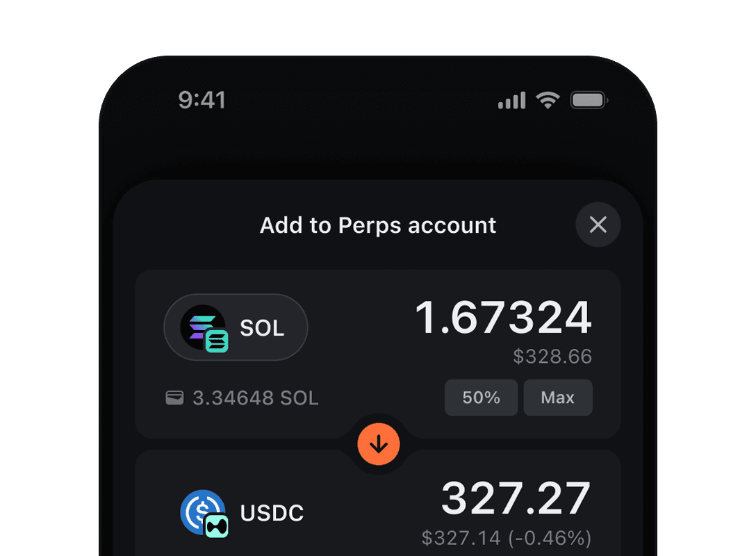This screenshot has width=756, height=556.
Task: Tap the cellular signal bars icon
Action: pos(511,99)
